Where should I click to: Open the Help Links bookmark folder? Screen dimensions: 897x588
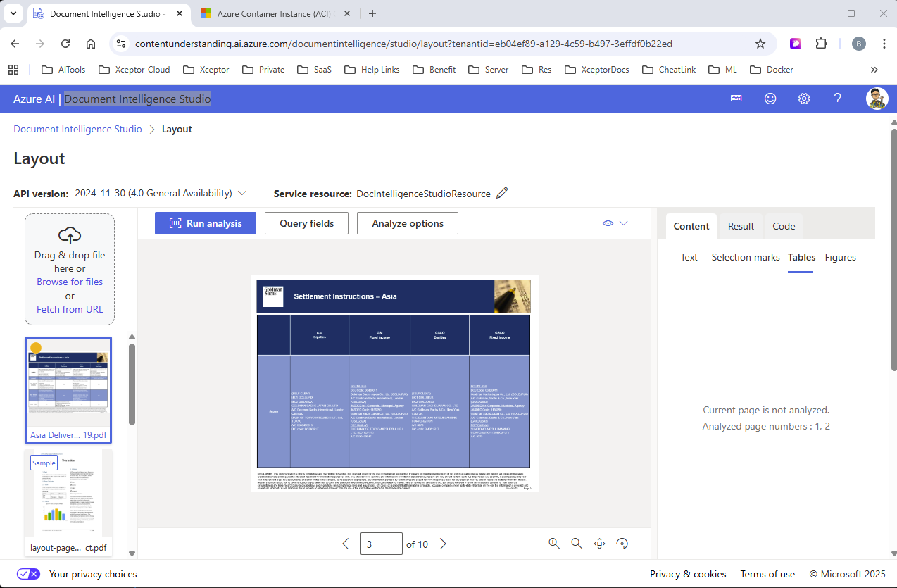(x=372, y=70)
